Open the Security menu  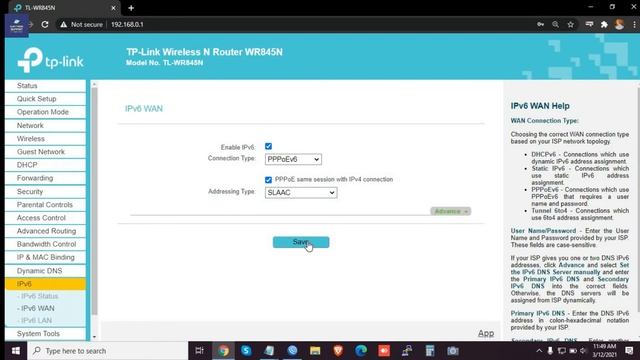[x=45, y=191]
